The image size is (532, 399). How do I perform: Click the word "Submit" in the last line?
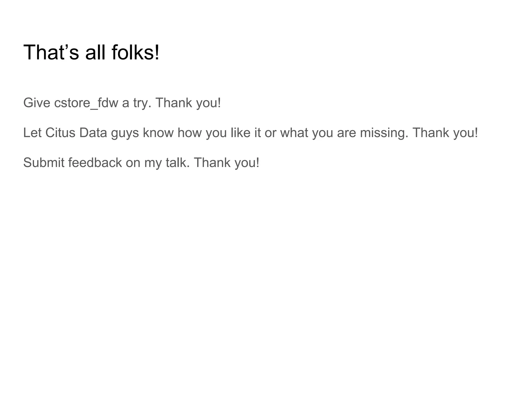click(x=44, y=163)
